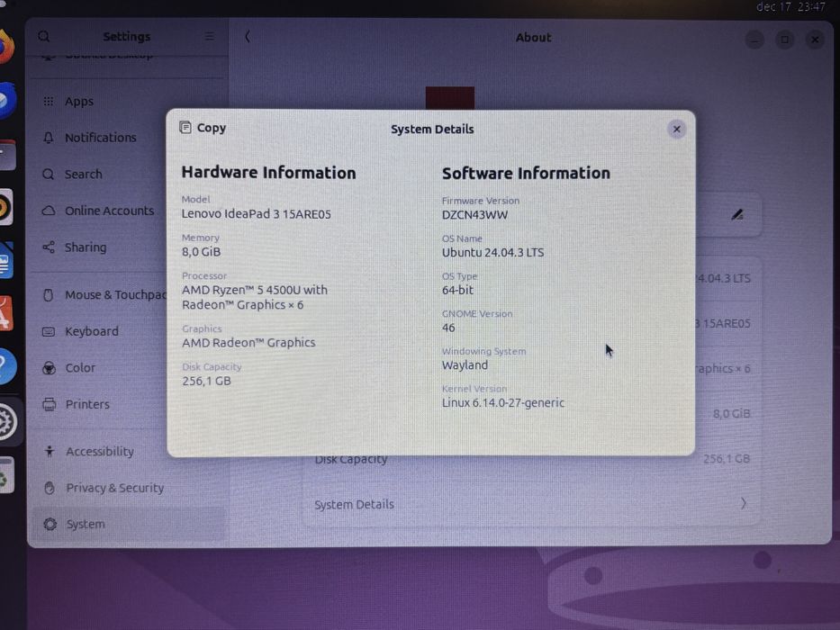This screenshot has height=630, width=840.
Task: Close the System Details dialog
Action: pyautogui.click(x=677, y=129)
